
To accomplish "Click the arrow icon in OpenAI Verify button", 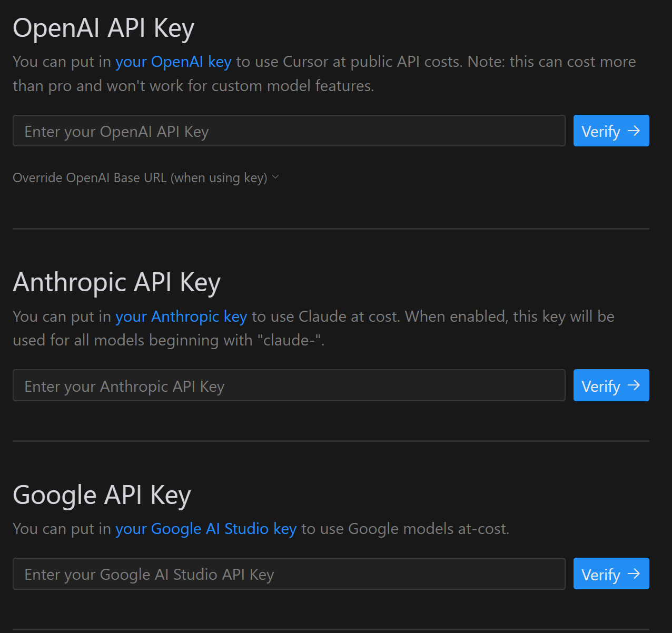I will click(x=634, y=131).
